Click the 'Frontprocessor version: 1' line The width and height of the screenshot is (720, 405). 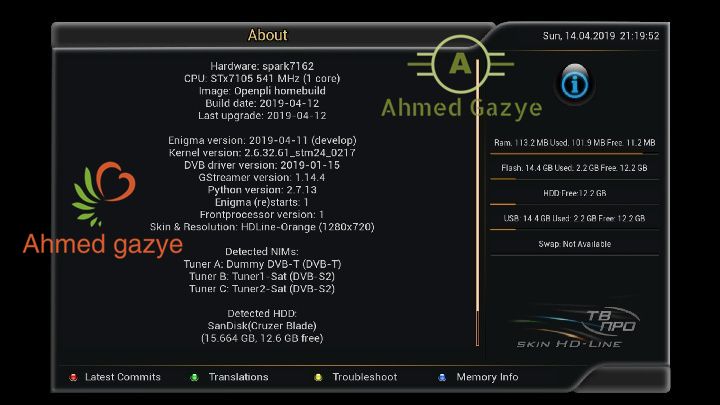pyautogui.click(x=262, y=215)
